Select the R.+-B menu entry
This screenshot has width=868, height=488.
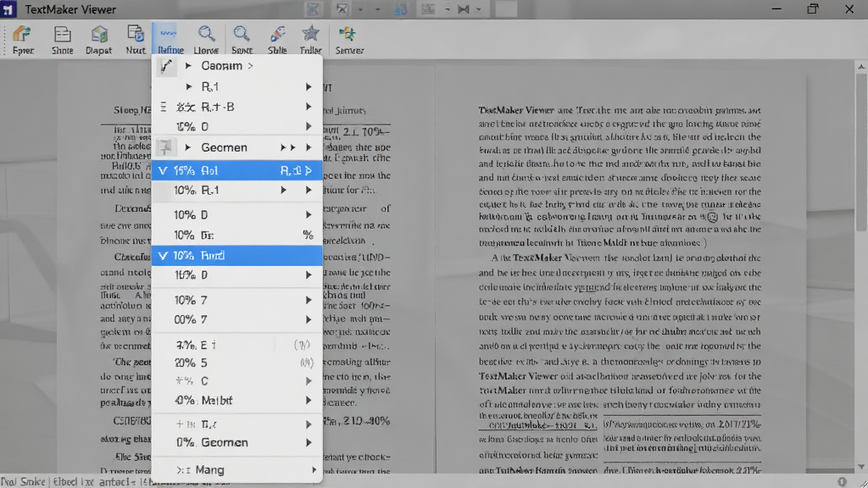[237, 107]
